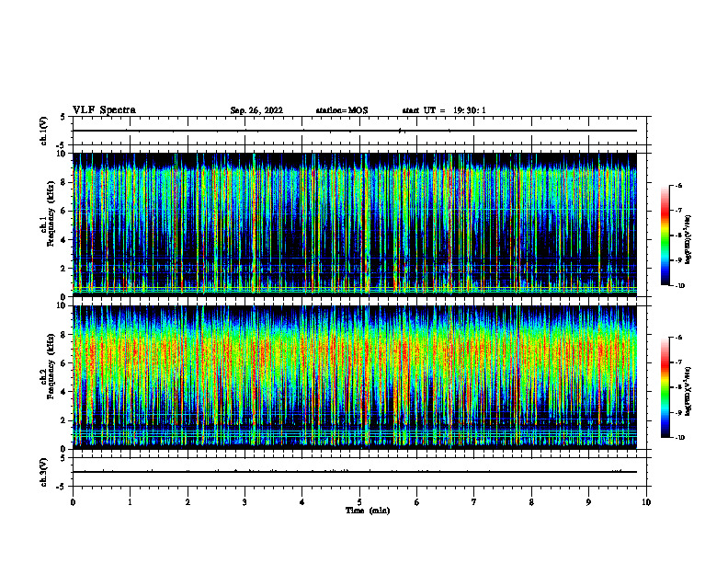Click the "station=MOS" header label
Viewport: 728px width, 563px height.
[x=342, y=110]
